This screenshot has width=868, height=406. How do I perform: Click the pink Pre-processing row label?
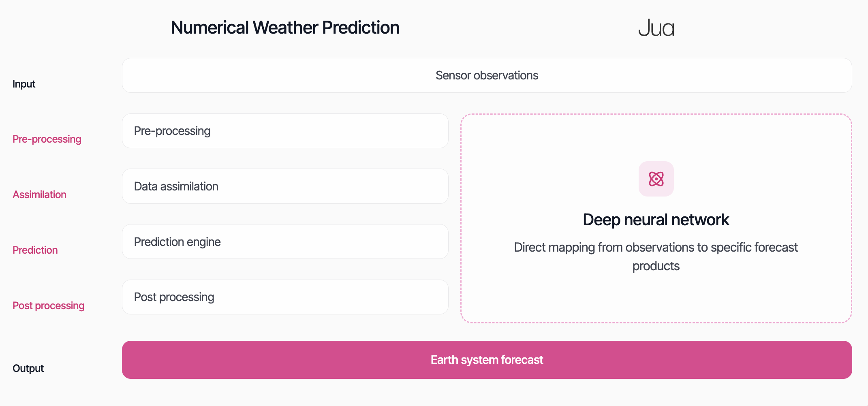[x=47, y=139]
